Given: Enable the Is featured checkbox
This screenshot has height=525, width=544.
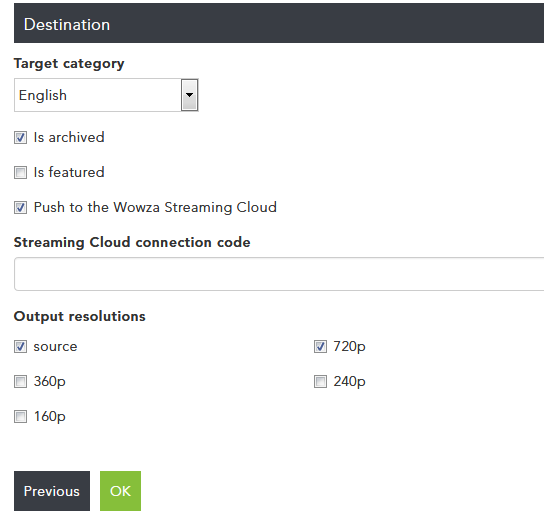Looking at the screenshot, I should point(20,172).
